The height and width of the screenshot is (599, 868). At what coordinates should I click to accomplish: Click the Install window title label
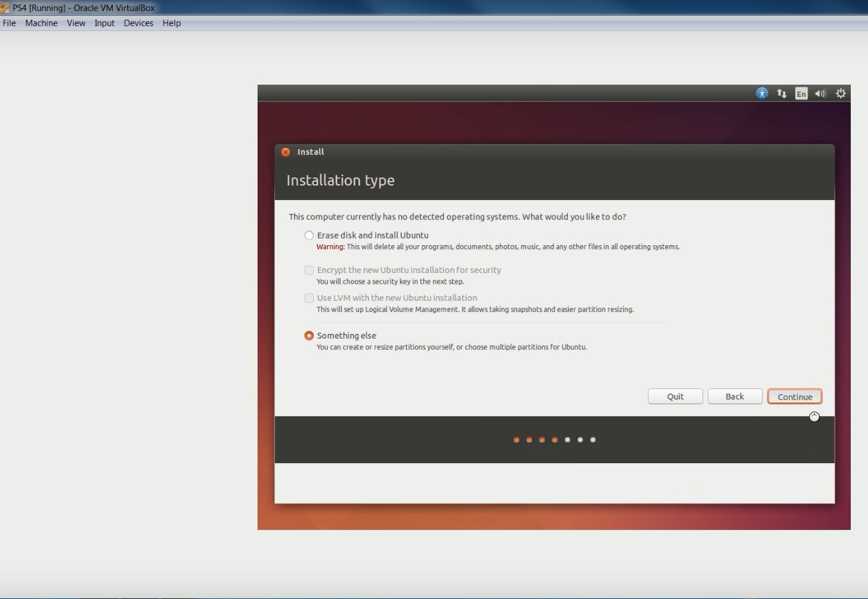pyautogui.click(x=311, y=152)
